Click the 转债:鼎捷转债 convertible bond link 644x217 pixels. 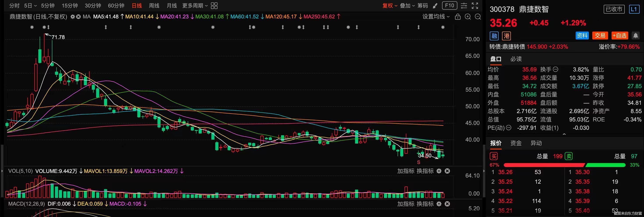[x=507, y=47]
